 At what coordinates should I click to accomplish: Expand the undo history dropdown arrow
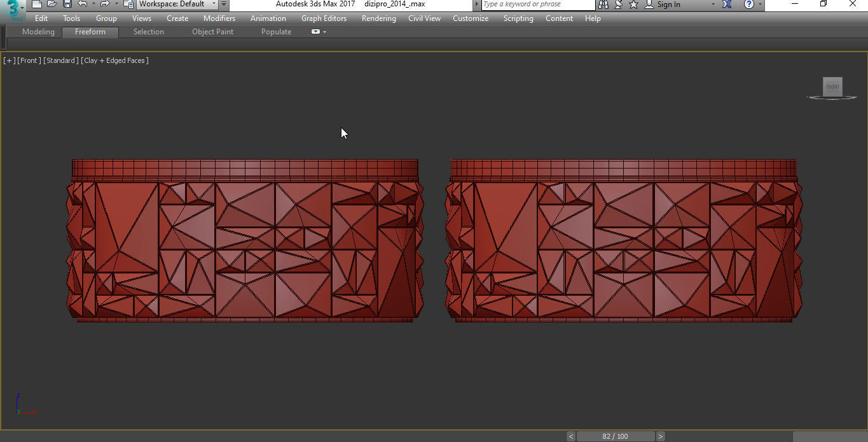pyautogui.click(x=93, y=4)
